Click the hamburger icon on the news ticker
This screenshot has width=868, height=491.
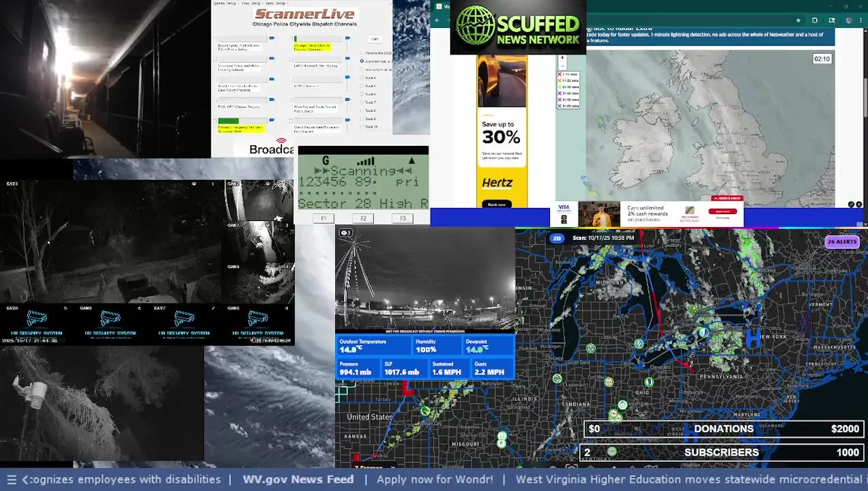[x=12, y=479]
